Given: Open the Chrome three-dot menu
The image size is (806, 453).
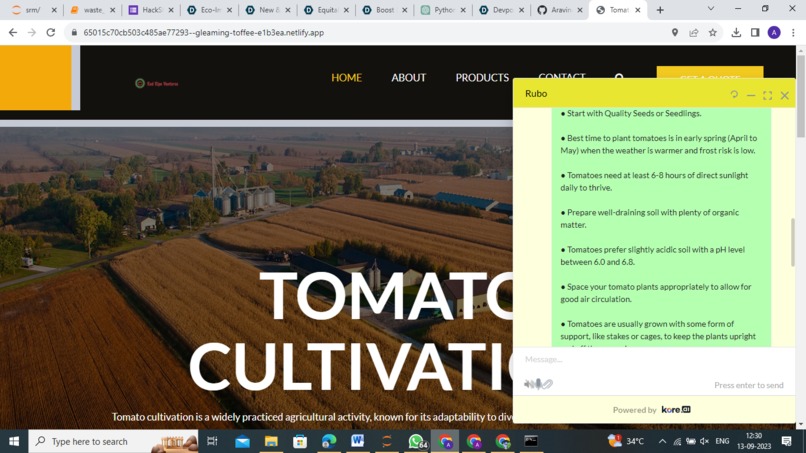Looking at the screenshot, I should pos(793,32).
